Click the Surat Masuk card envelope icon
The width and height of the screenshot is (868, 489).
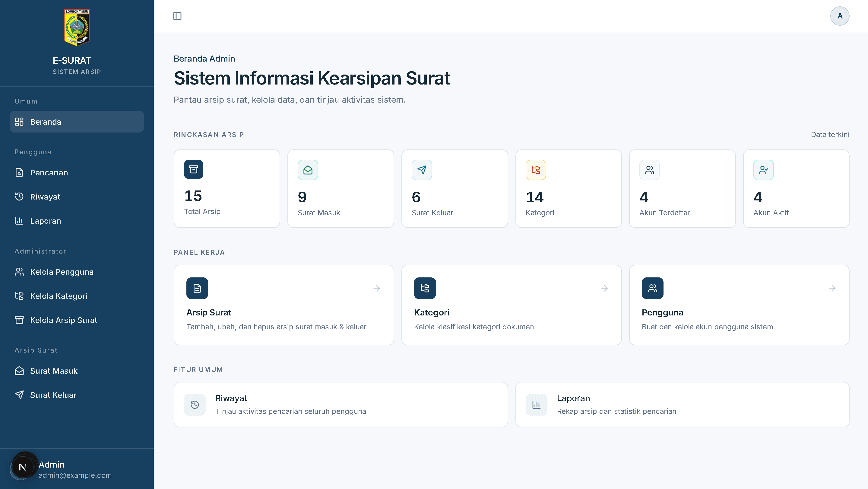(x=308, y=170)
